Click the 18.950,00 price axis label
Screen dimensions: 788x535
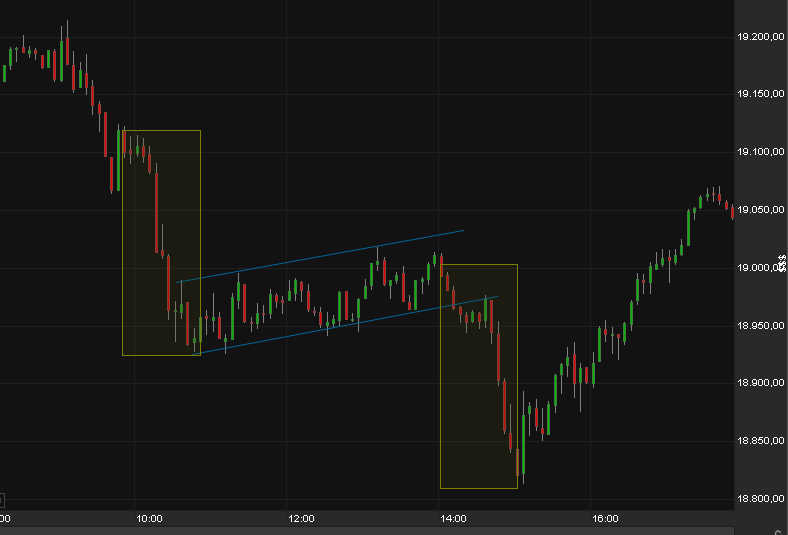point(760,326)
